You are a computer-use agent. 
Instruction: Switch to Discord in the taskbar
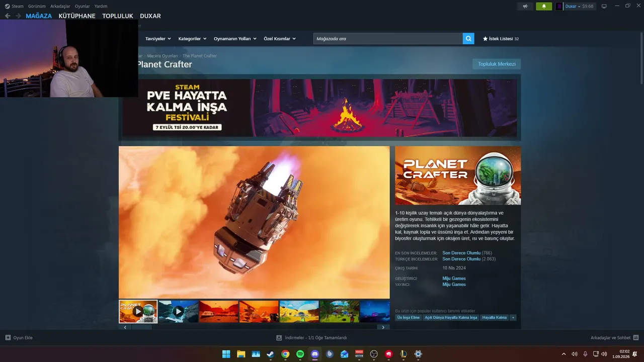(315, 354)
